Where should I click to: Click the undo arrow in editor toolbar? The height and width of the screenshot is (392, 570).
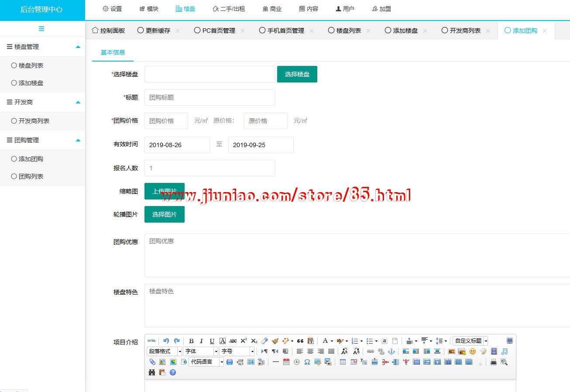[166, 341]
